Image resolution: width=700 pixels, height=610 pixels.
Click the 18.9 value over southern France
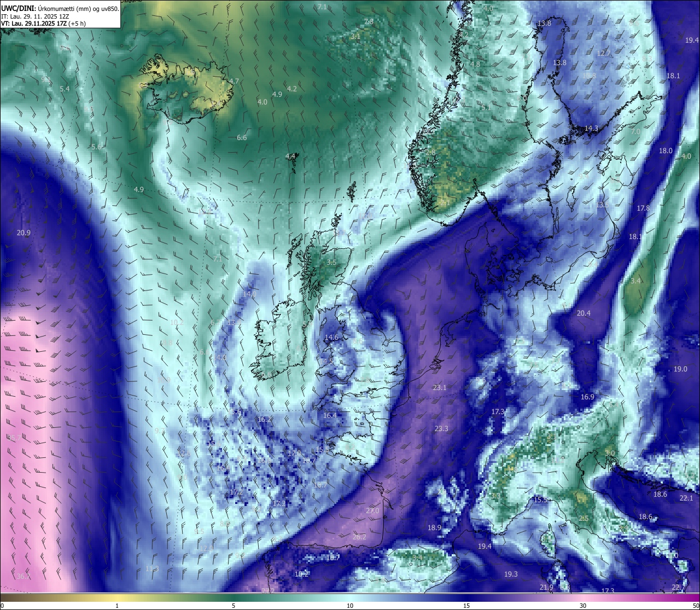coord(434,527)
